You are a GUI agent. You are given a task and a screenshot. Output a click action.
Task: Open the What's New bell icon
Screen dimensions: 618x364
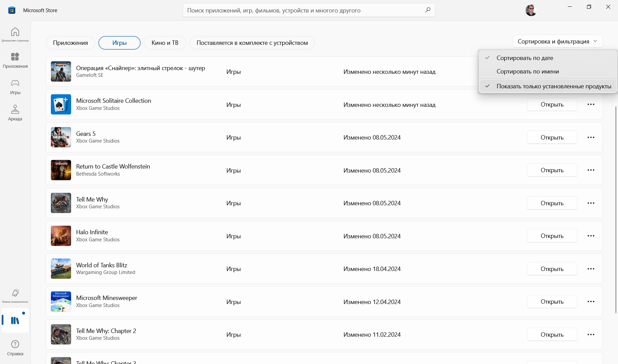coord(15,296)
